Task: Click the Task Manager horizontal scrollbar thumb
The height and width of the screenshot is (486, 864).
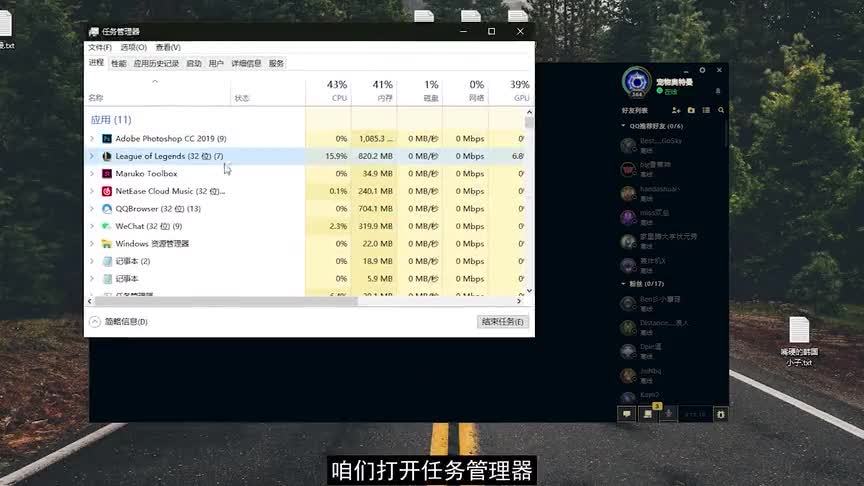Action: pos(226,301)
